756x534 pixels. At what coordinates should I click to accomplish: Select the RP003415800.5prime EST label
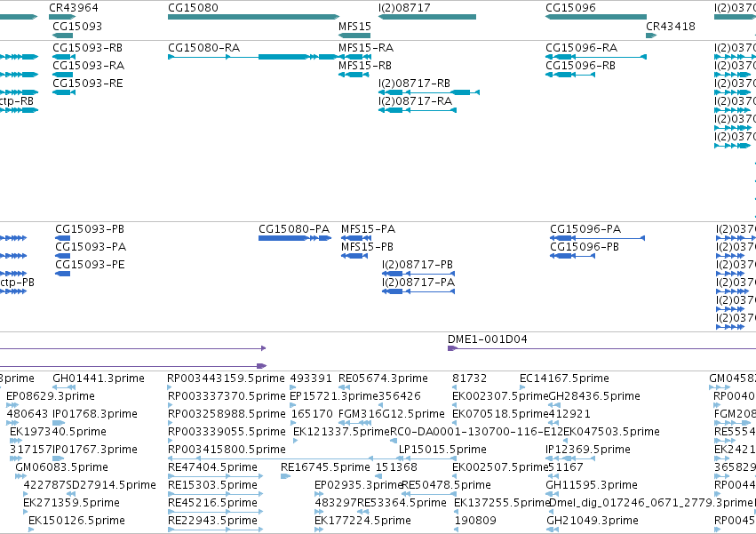(x=227, y=450)
